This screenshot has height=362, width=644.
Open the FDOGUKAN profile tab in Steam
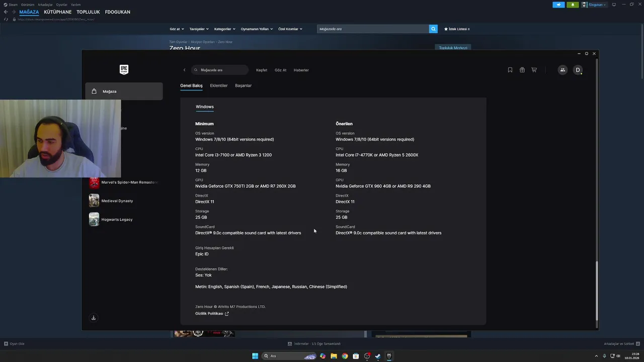[118, 12]
